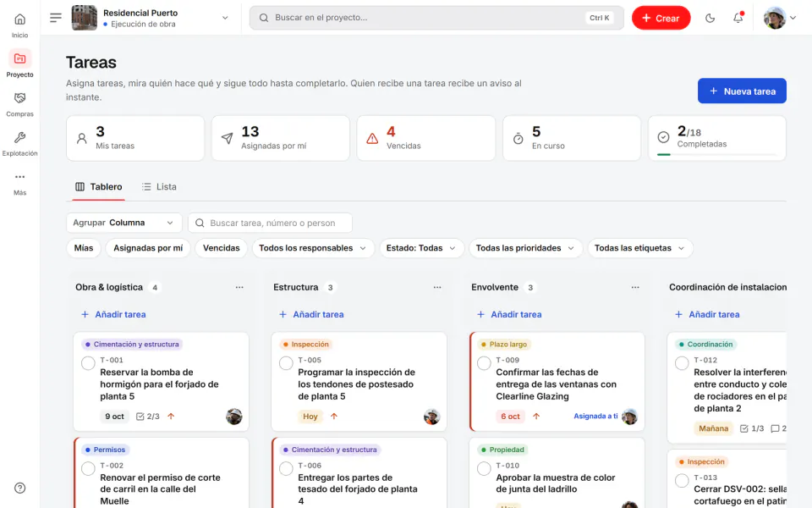Filter by the Vencidas chip
This screenshot has width=812, height=508.
[221, 248]
